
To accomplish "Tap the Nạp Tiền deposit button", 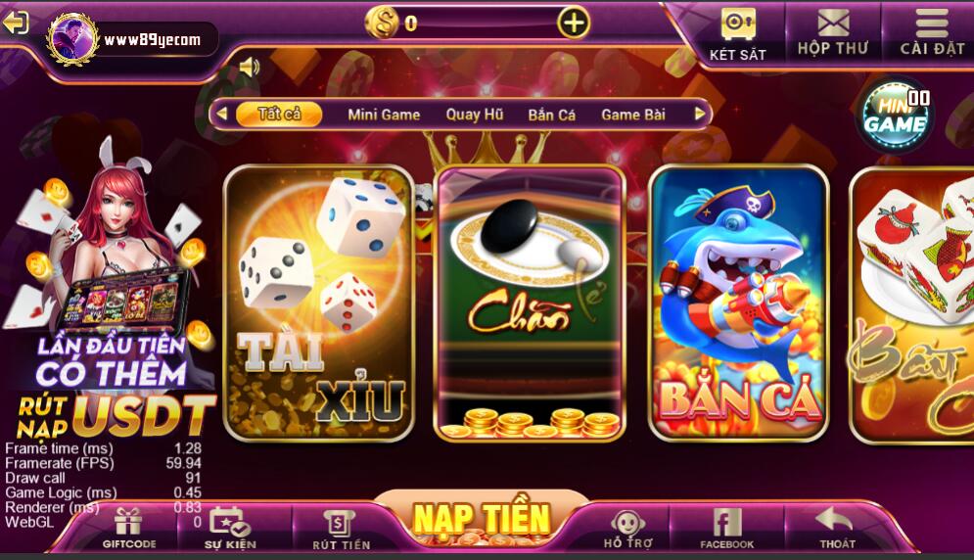I will 482,519.
